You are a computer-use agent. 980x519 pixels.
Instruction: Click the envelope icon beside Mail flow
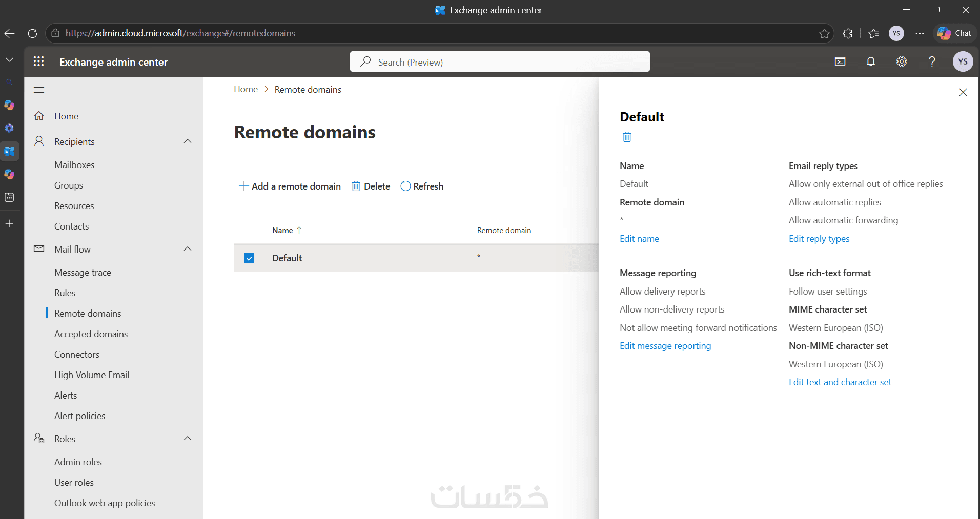pyautogui.click(x=39, y=249)
